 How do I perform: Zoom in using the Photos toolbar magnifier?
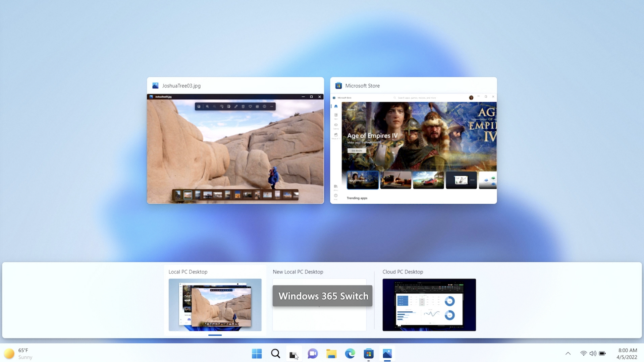click(x=207, y=107)
